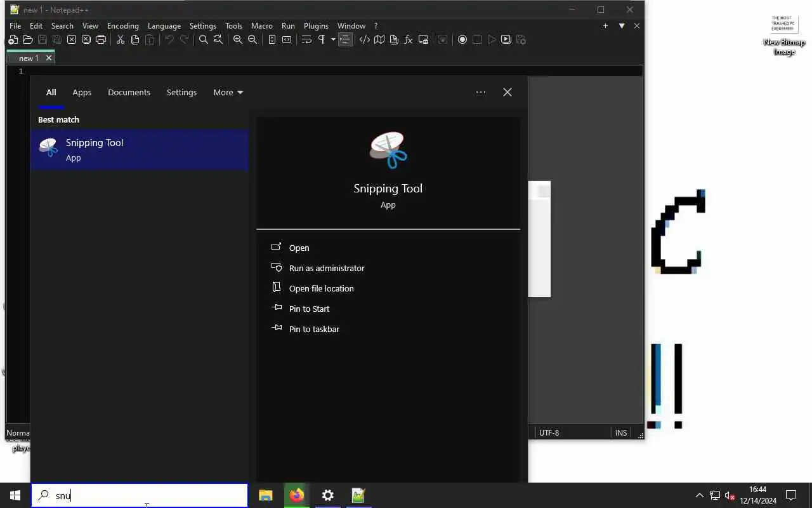The height and width of the screenshot is (508, 812).
Task: Click the Notepad++ taskbar icon
Action: (x=358, y=495)
